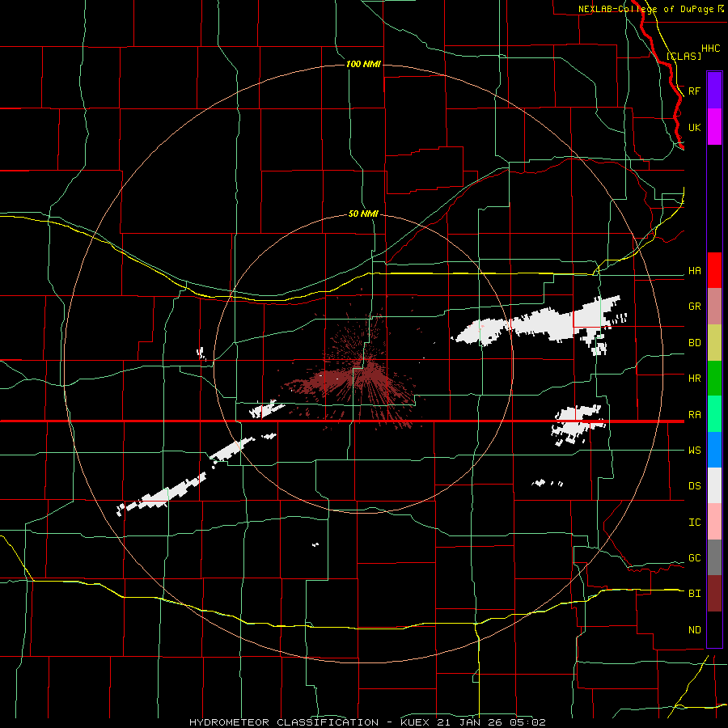Click the '100 NMI' range ring label
Image resolution: width=728 pixels, height=728 pixels.
363,64
